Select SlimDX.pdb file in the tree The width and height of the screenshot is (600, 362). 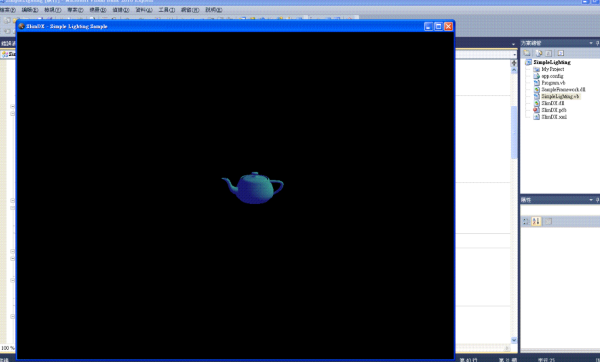tap(554, 110)
